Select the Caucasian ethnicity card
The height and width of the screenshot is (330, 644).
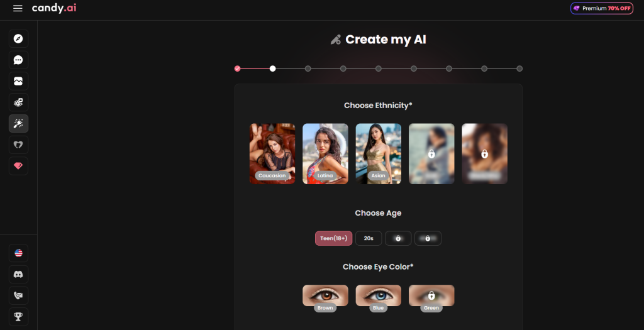tap(272, 154)
